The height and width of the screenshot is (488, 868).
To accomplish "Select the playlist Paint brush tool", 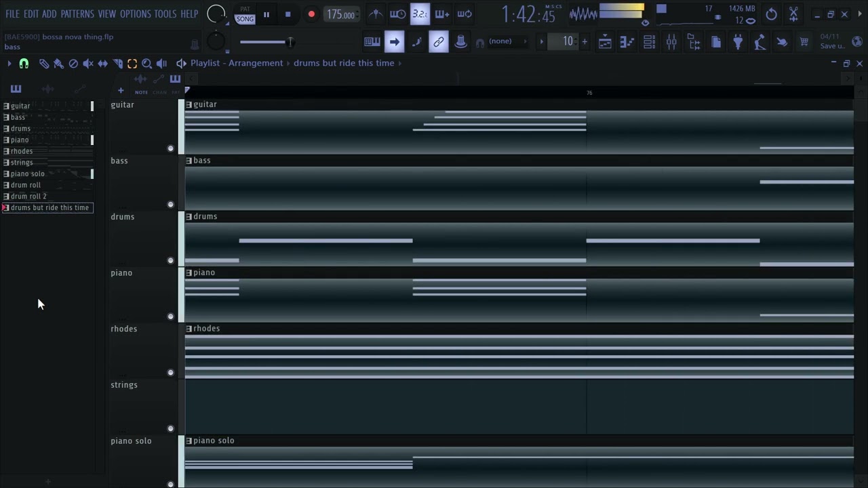I will (x=58, y=63).
